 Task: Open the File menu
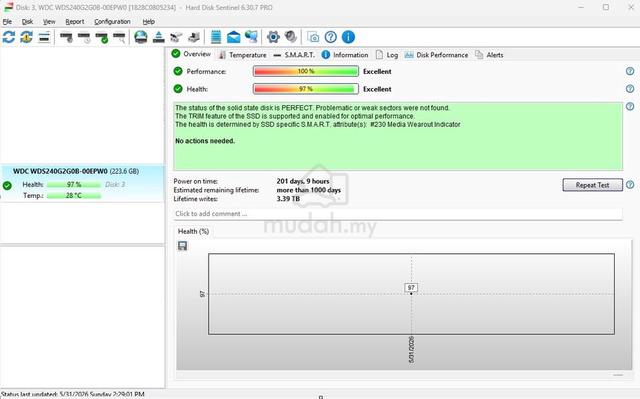click(x=7, y=22)
